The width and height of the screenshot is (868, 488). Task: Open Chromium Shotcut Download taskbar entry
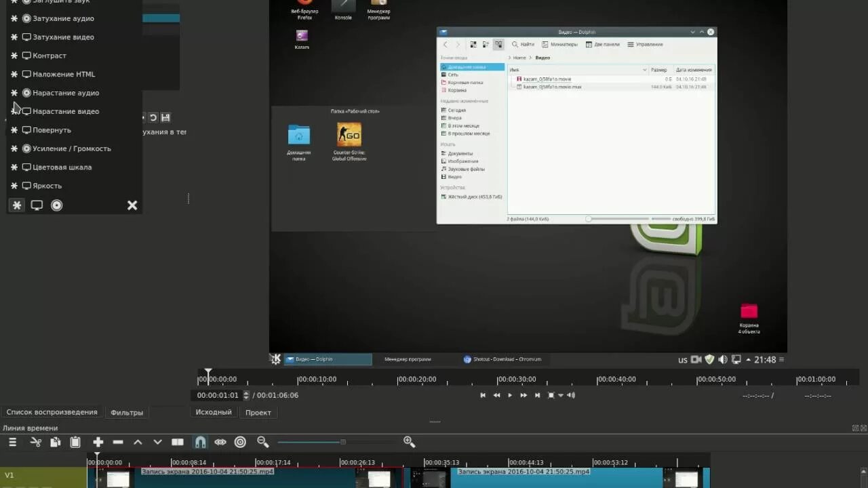click(x=502, y=359)
